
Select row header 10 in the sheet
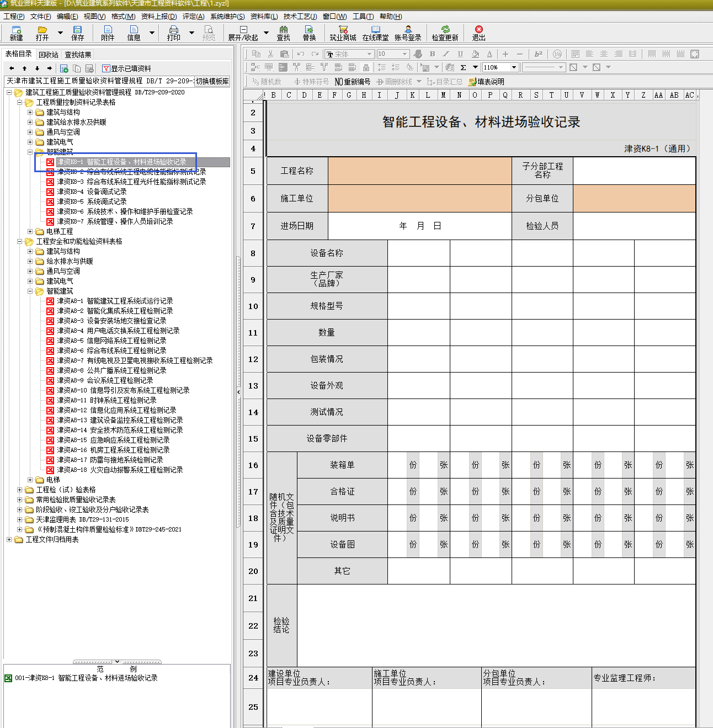tap(253, 306)
